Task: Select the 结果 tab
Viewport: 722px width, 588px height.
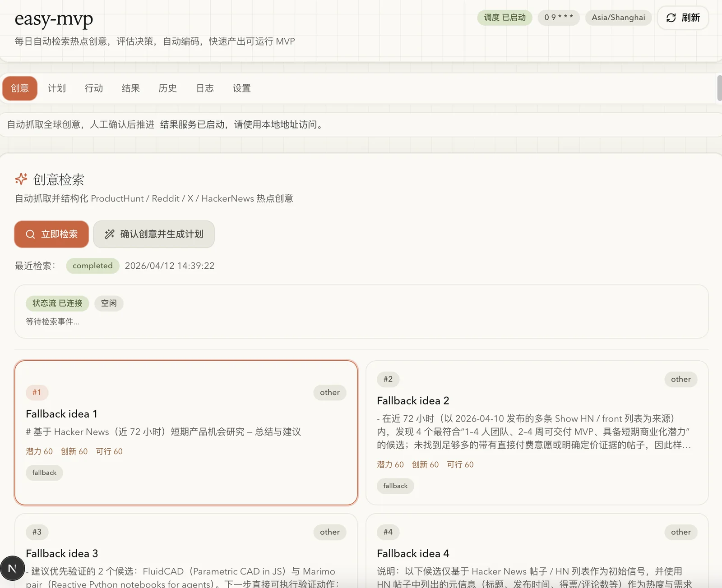Action: [x=131, y=88]
